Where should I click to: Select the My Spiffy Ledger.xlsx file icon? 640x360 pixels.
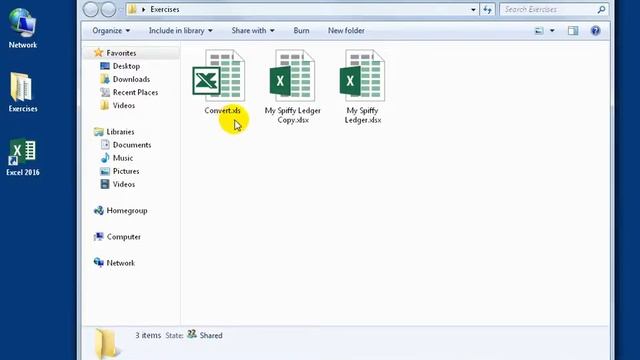362,76
